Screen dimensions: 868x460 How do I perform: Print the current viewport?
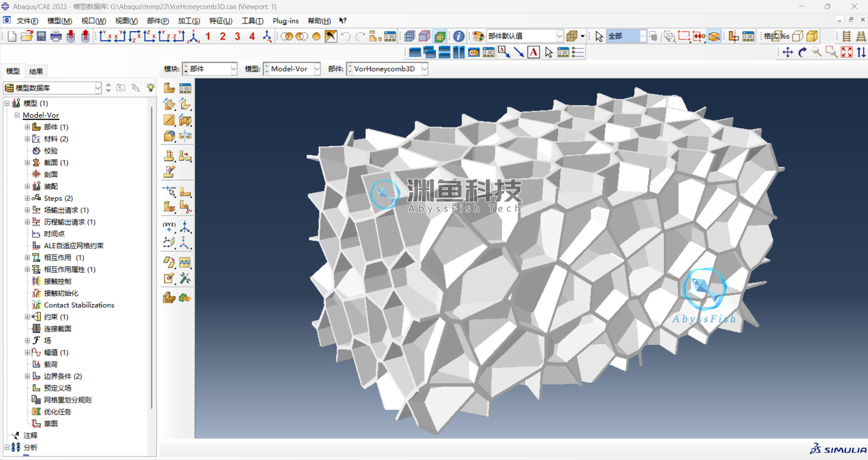[x=56, y=36]
